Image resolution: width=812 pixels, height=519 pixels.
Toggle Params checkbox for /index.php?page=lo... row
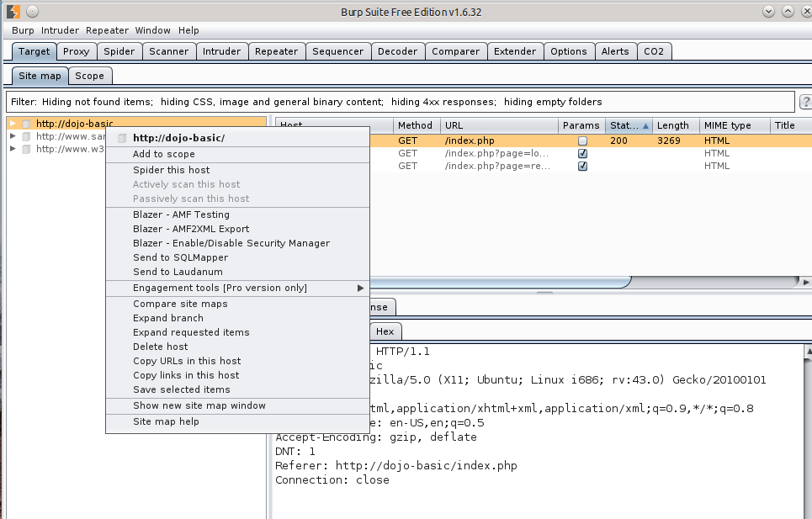582,154
